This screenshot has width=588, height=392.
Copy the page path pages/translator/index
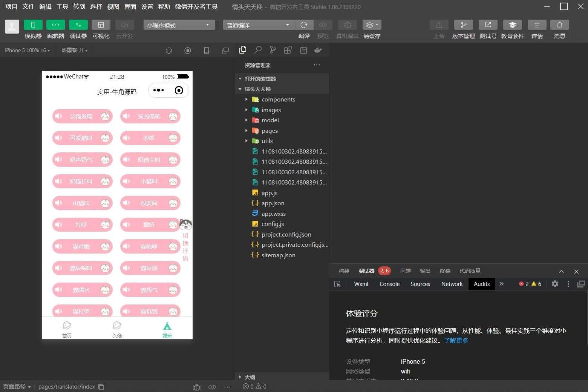[100, 387]
